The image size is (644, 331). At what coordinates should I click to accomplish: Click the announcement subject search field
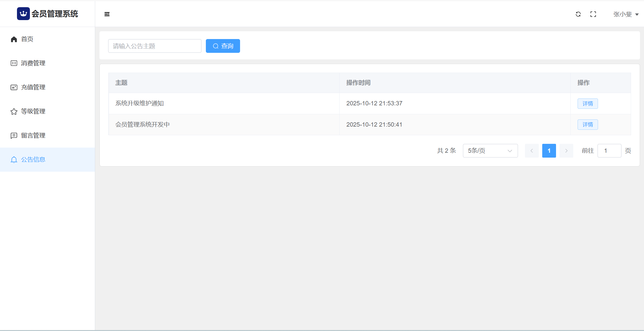click(x=155, y=46)
